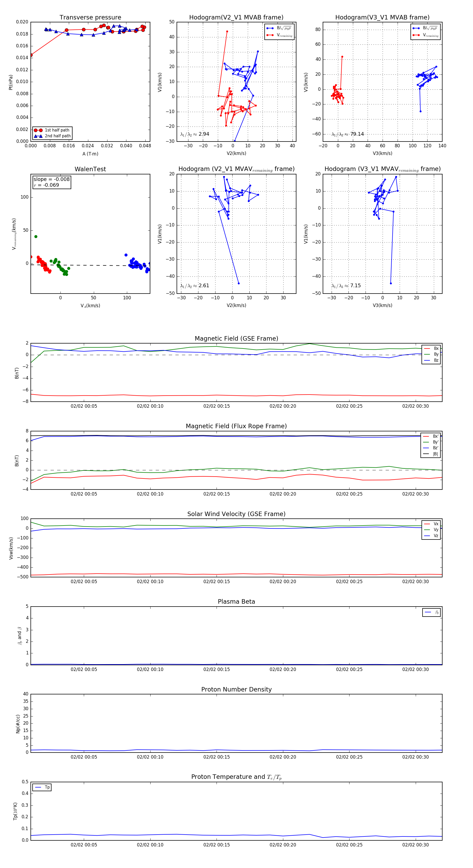473x868 pixels.
Task: Click 'V_A(km/s)' axis label of WalenTest
Action: click(x=90, y=306)
